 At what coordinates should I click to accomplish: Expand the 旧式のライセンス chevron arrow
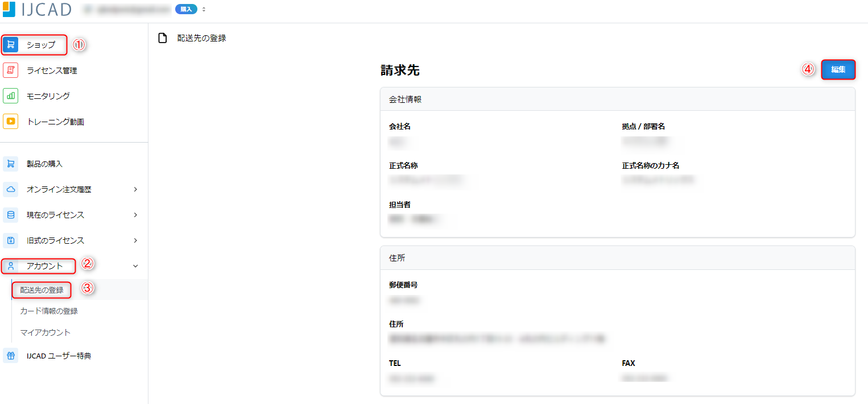[135, 240]
